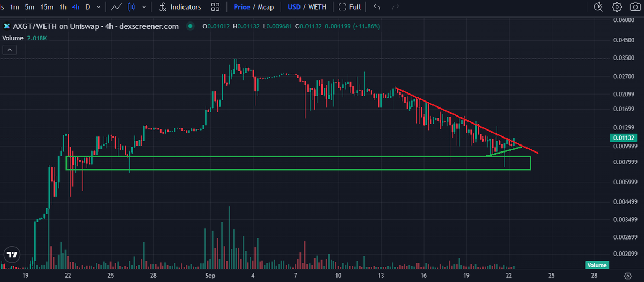The width and height of the screenshot is (644, 282).
Task: Select the green support rectangle drawing
Action: tap(298, 163)
